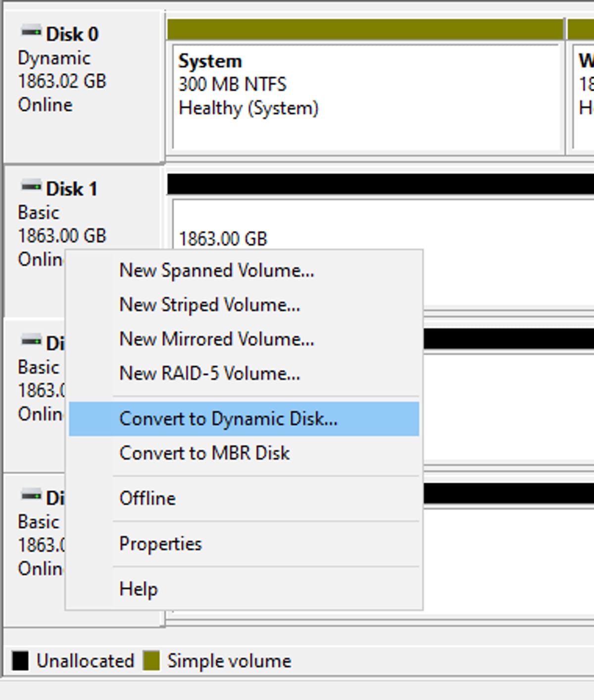Screen dimensions: 594x700
Task: Click the Disk 0 drive icon
Action: (31, 33)
